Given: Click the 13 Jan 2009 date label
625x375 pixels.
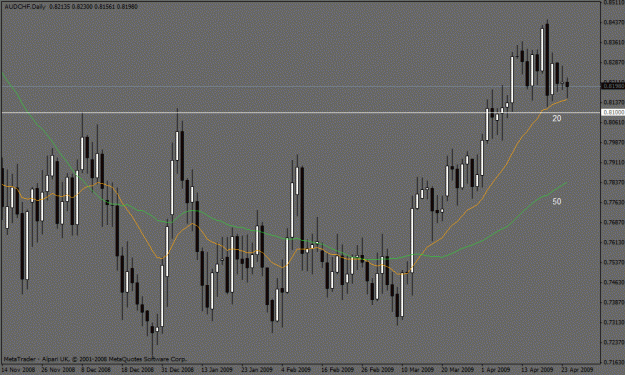Looking at the screenshot, I should (x=217, y=369).
